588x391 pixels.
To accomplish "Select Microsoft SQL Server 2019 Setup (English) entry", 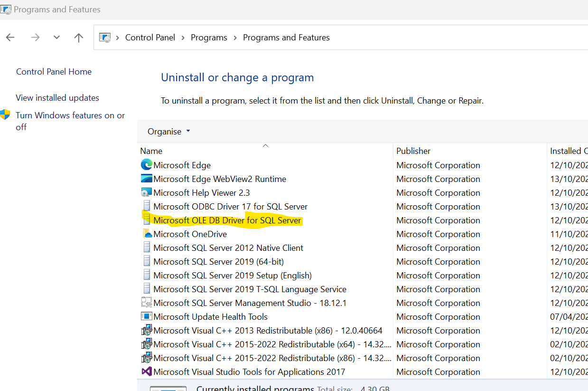I will (233, 276).
